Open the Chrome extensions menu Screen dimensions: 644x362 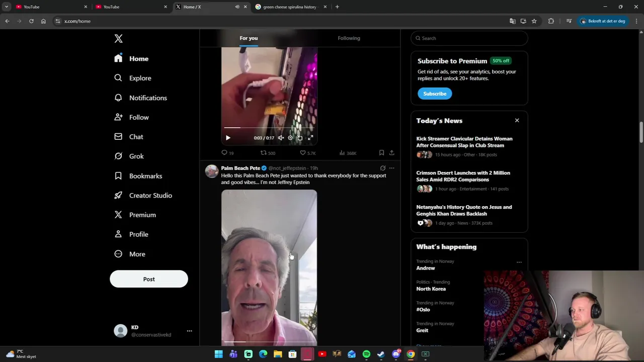[551, 21]
